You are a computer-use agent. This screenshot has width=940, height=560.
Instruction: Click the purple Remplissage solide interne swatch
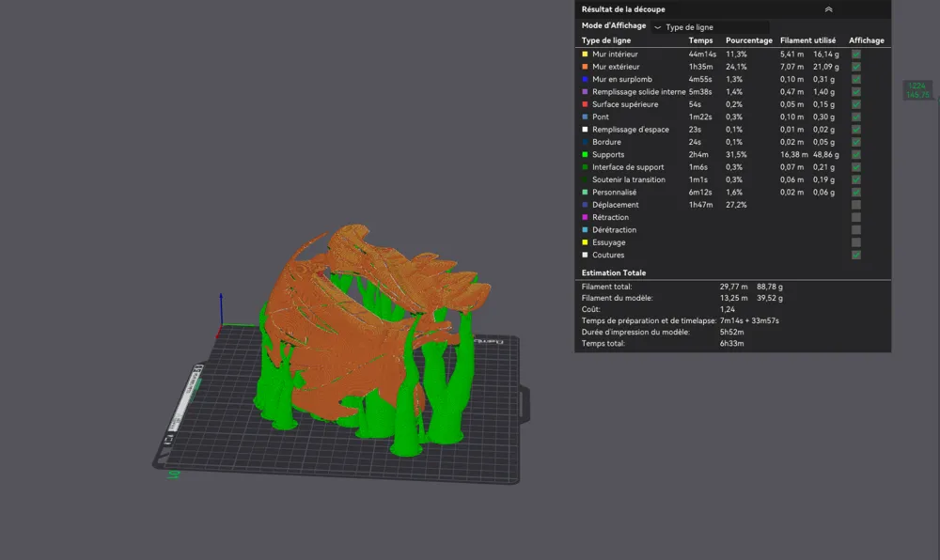coord(585,92)
